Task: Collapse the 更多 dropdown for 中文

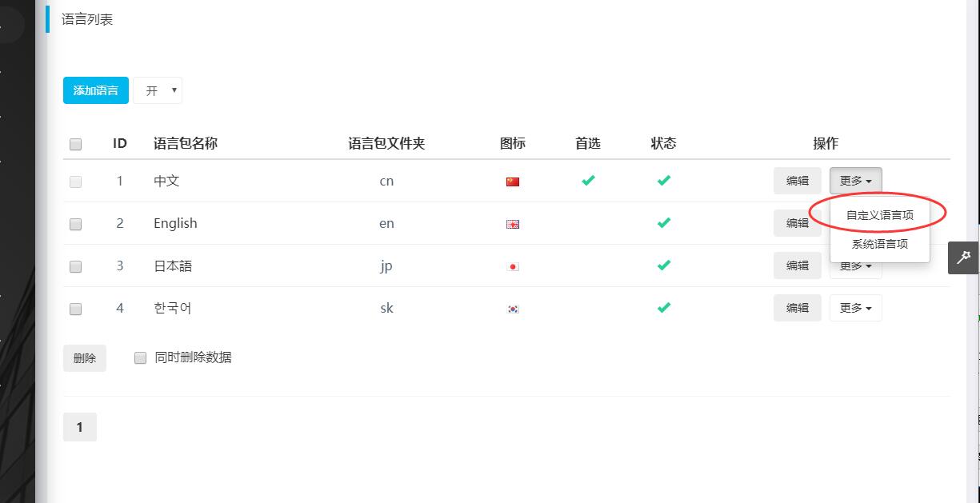Action: click(x=855, y=181)
